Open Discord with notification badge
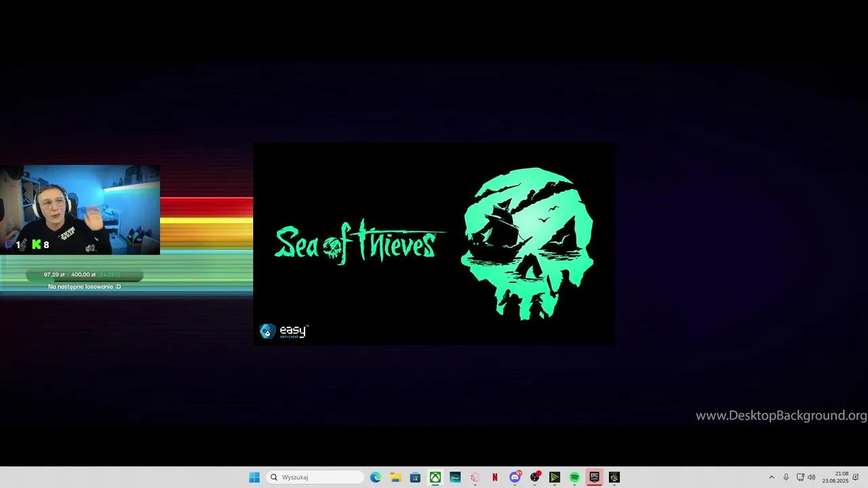Screen dimensions: 868x488 [x=515, y=477]
